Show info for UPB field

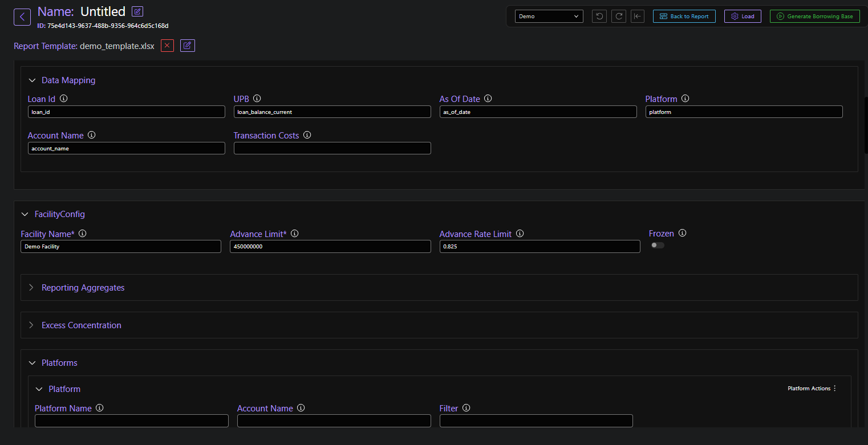pyautogui.click(x=257, y=99)
